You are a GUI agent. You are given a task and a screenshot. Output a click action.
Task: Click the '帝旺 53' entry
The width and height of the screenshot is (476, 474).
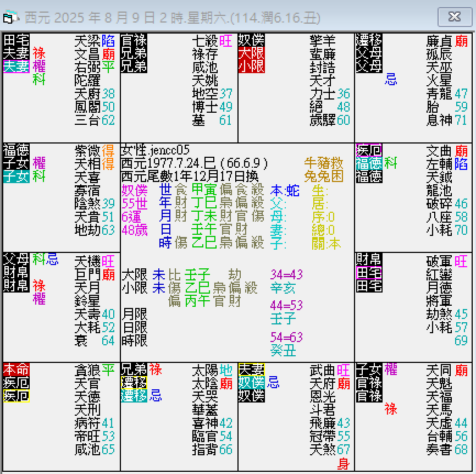point(95,437)
